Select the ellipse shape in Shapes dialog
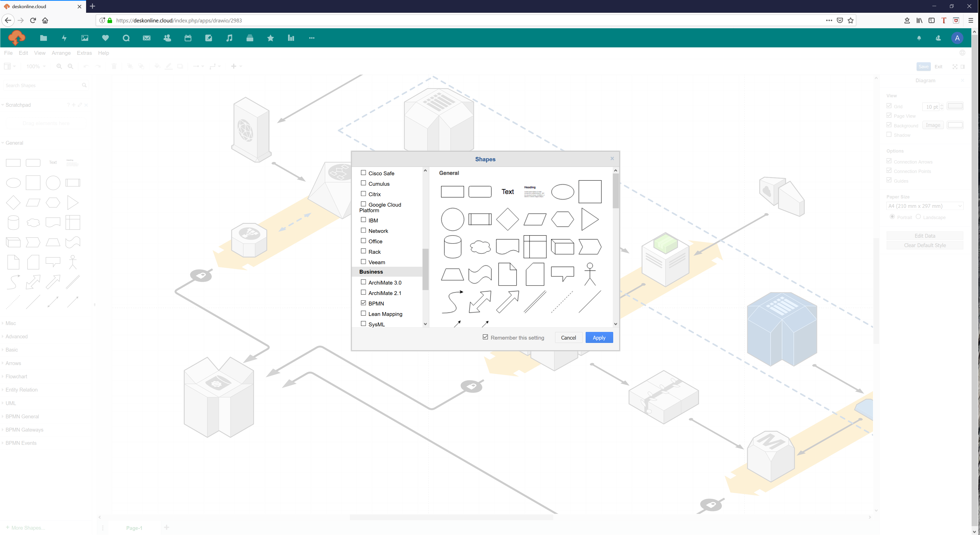This screenshot has width=980, height=535. point(563,192)
